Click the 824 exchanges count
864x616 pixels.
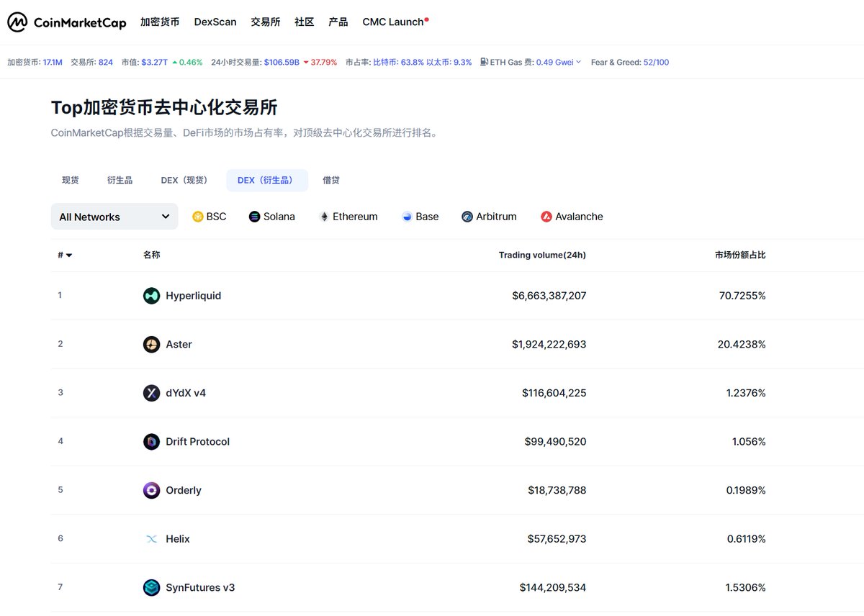[106, 62]
